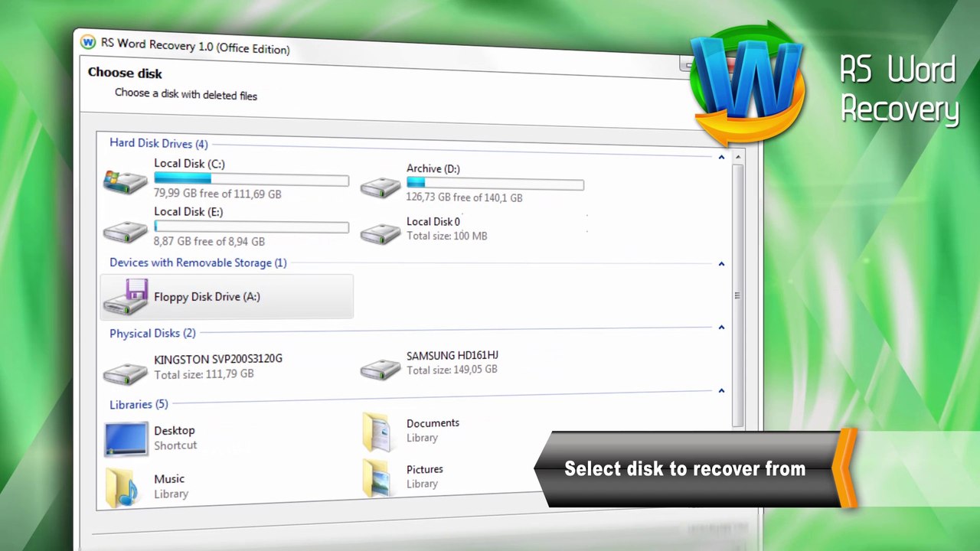Click '8,87 GB free of 8,94 GB' text
The width and height of the screenshot is (980, 551).
(x=209, y=242)
